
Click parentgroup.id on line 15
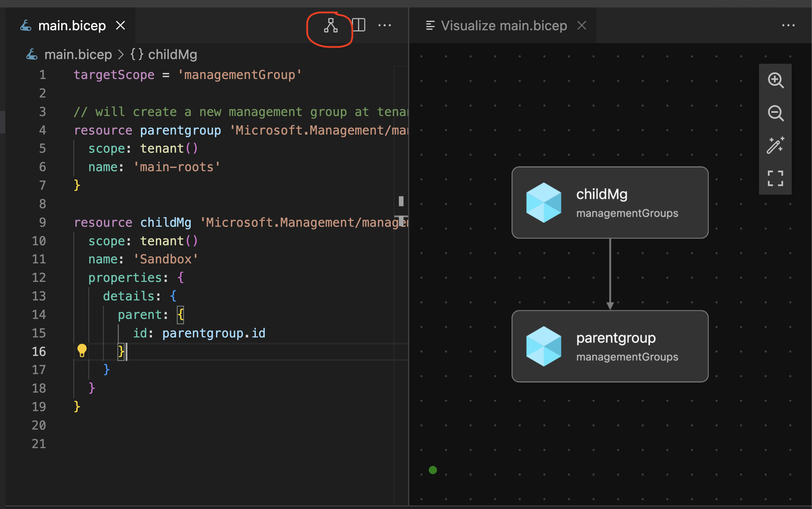point(214,333)
